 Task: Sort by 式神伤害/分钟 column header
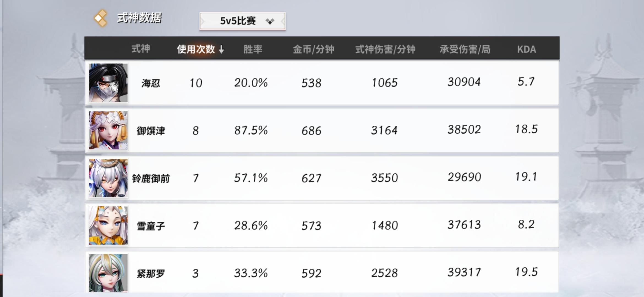(385, 49)
